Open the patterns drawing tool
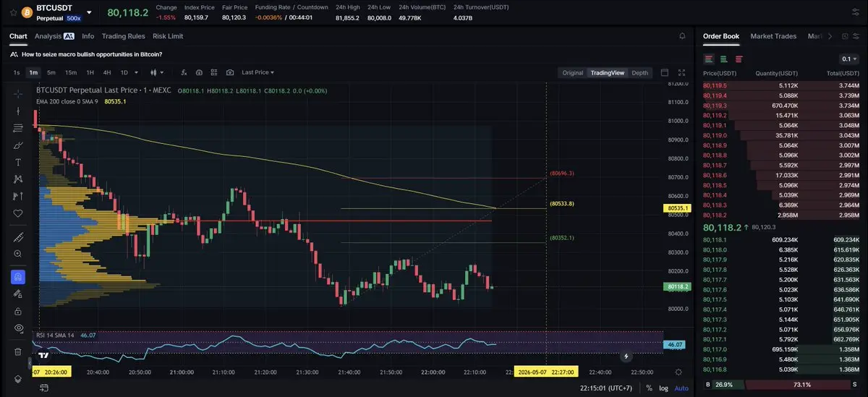 tap(18, 179)
